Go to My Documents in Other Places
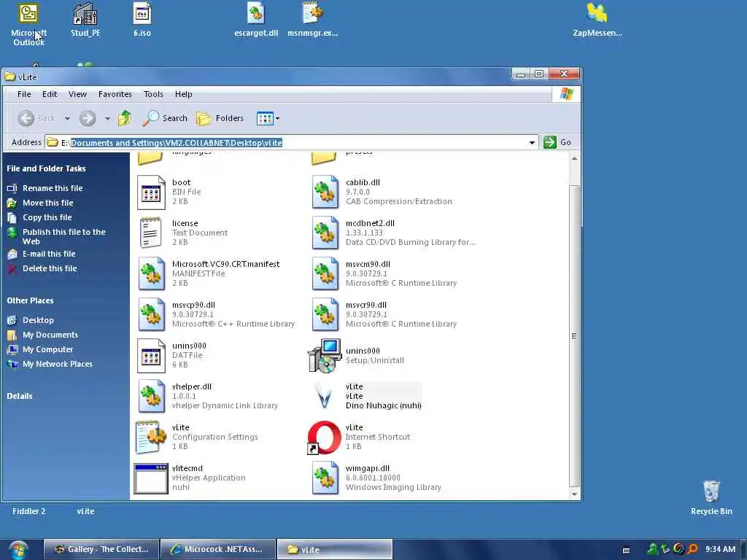Image resolution: width=747 pixels, height=560 pixels. [42, 335]
